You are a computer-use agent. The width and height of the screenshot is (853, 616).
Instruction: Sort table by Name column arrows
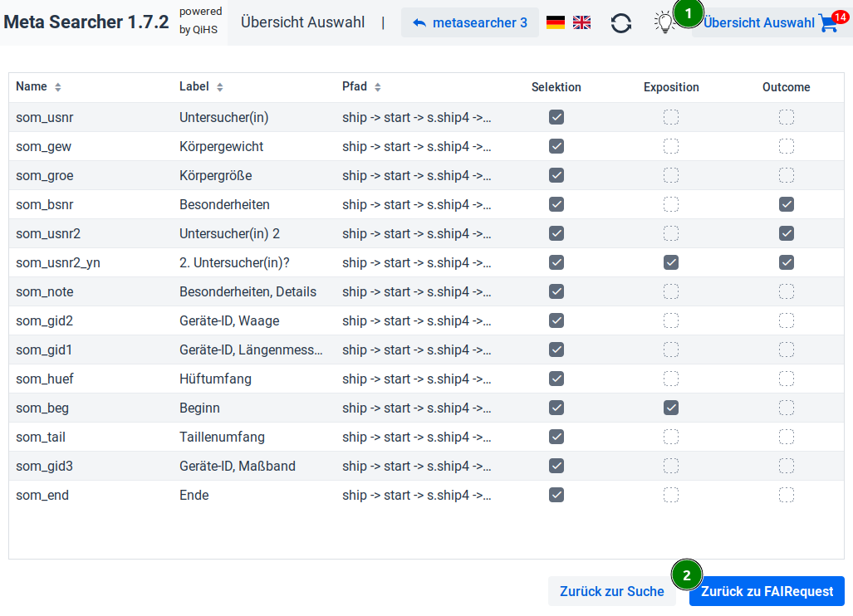(x=58, y=87)
